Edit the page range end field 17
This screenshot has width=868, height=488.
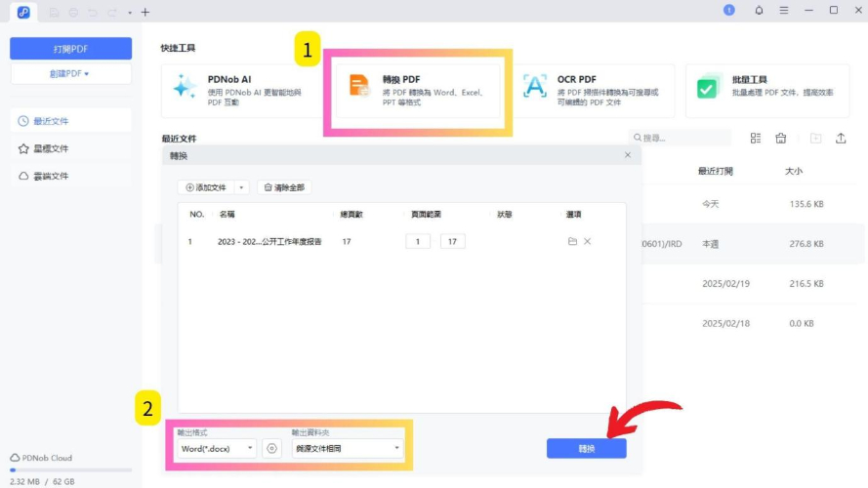click(452, 241)
